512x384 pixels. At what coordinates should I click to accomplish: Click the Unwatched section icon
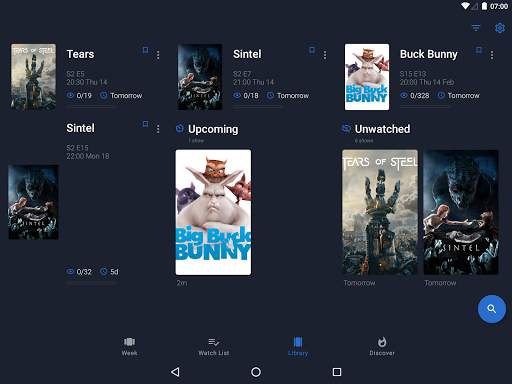click(346, 128)
